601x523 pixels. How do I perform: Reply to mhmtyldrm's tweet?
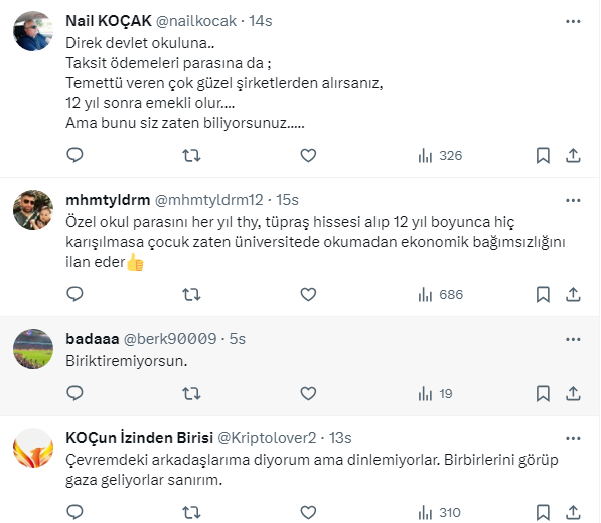(x=74, y=294)
